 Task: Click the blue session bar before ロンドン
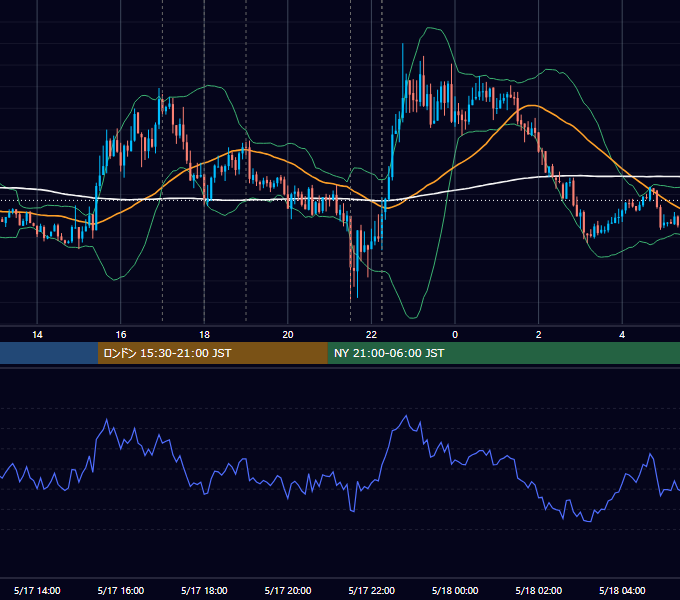(x=49, y=353)
